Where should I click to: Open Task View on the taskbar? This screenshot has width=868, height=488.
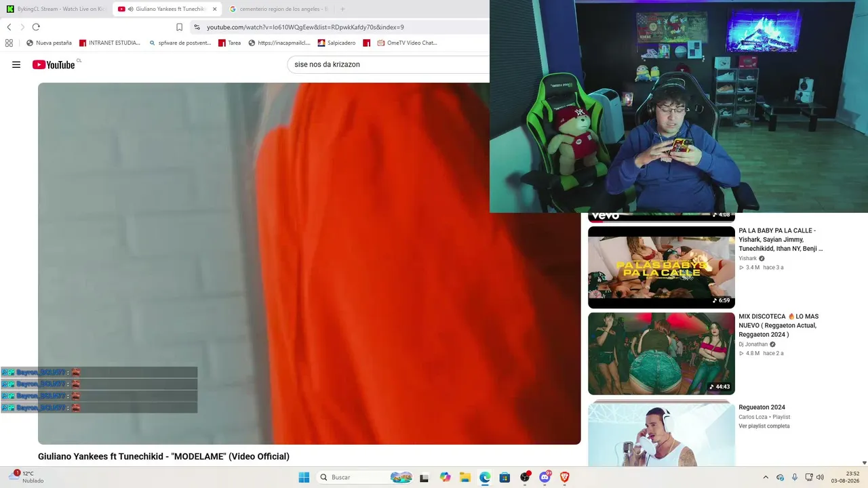coord(425,477)
